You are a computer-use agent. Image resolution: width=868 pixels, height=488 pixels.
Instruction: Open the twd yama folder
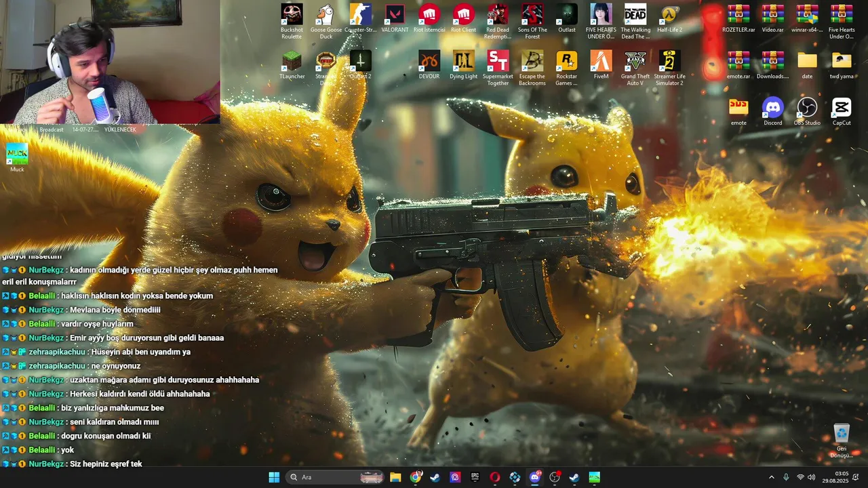click(842, 65)
